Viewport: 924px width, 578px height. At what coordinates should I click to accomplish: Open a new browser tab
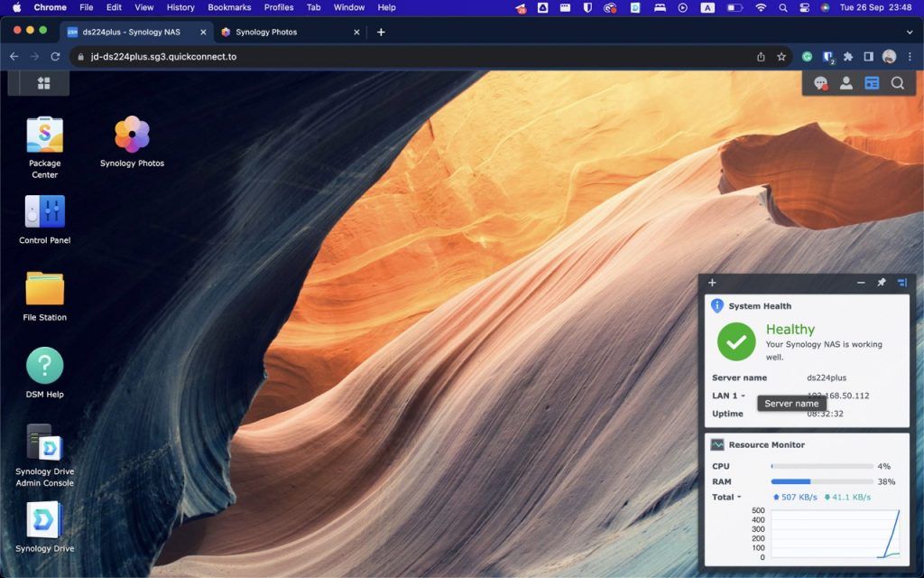coord(381,32)
